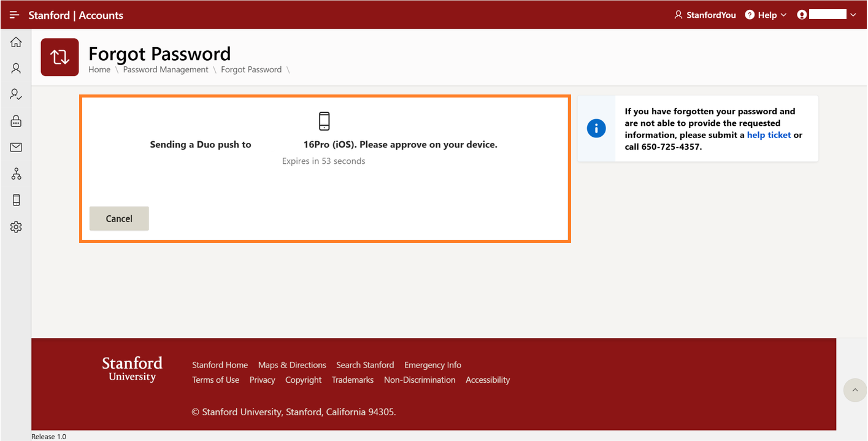
Task: Go to the Home sidebar icon
Action: point(16,42)
